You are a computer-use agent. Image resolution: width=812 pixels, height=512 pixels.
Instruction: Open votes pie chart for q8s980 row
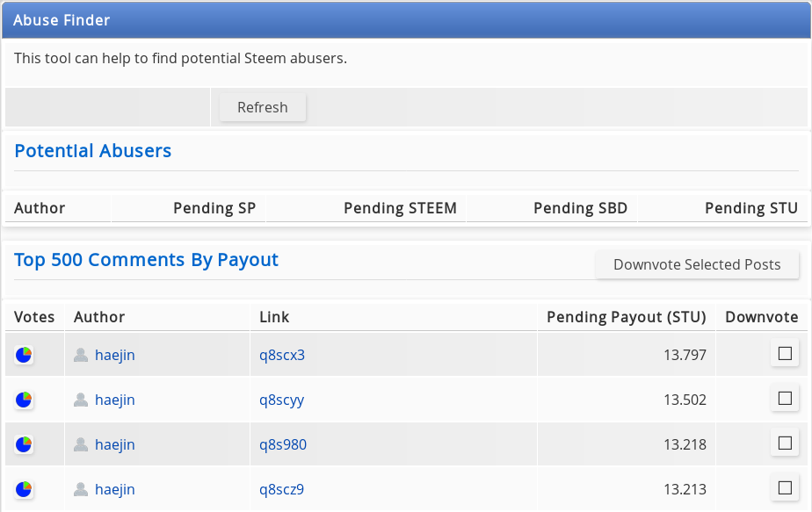(x=24, y=444)
